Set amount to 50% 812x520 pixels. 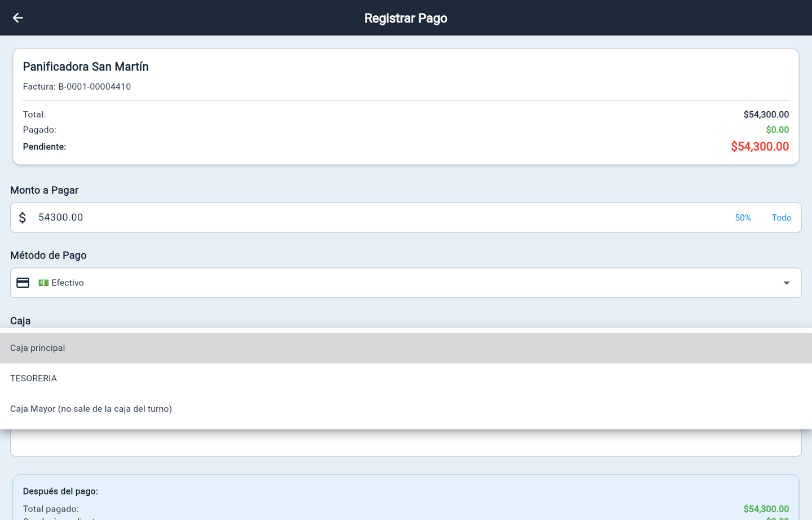(x=743, y=218)
